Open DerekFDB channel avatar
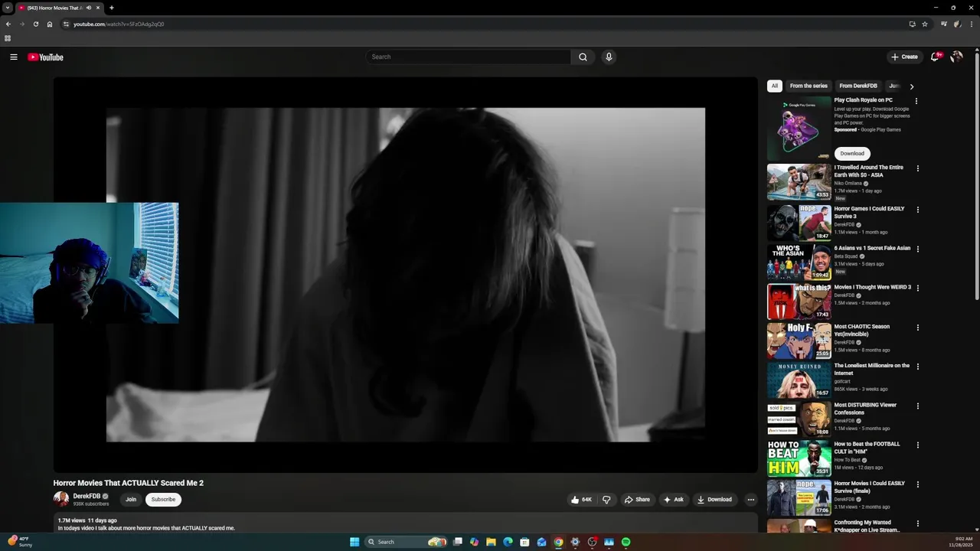The height and width of the screenshot is (551, 980). 60,499
